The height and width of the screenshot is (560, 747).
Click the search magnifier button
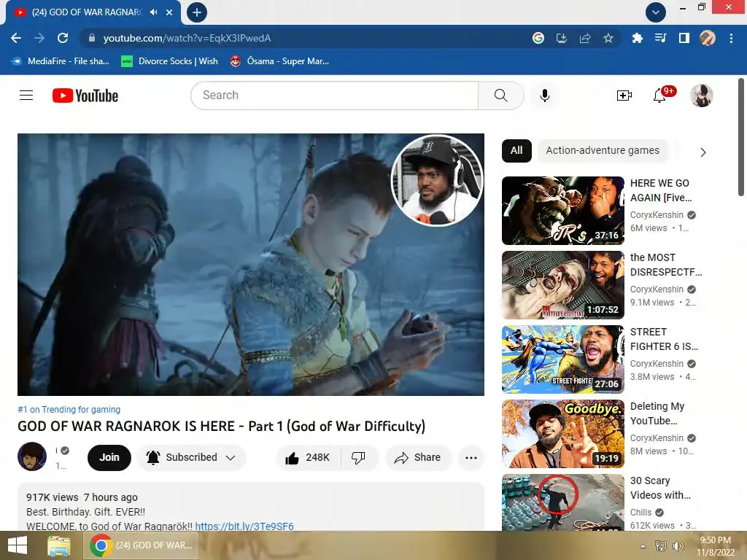pyautogui.click(x=500, y=96)
